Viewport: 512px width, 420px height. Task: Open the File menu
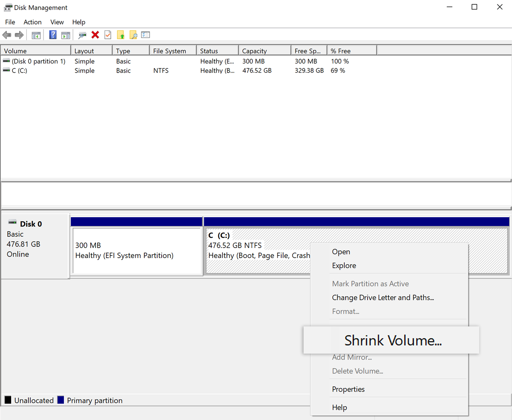coord(10,22)
